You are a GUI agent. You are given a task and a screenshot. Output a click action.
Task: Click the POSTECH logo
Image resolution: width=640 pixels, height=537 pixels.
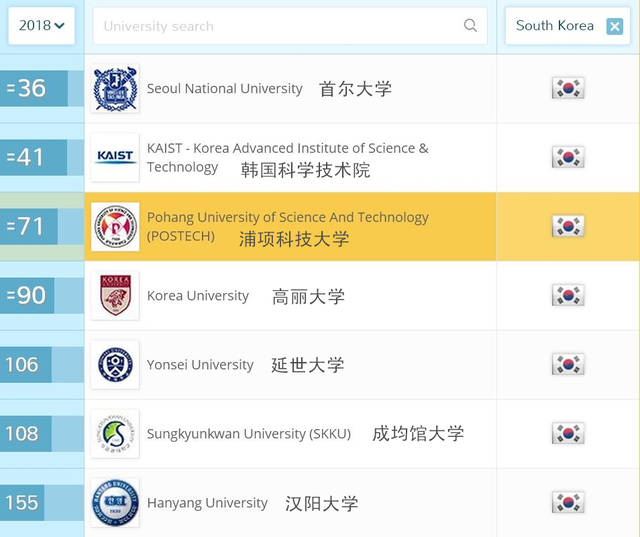[x=115, y=226]
